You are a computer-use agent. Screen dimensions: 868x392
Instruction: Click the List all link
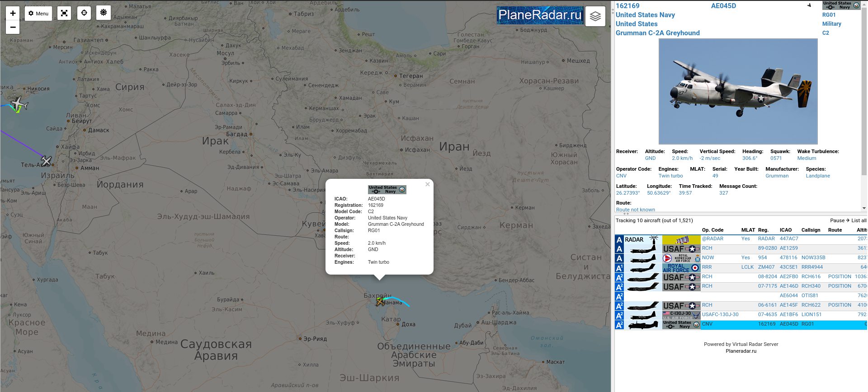tap(859, 220)
